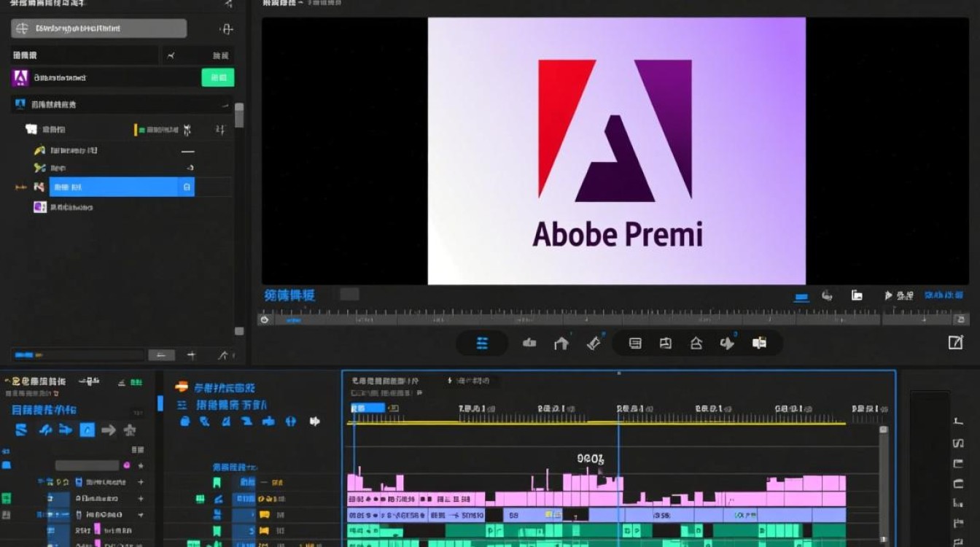Click the zoom slider at the left panel bottom

click(x=79, y=355)
